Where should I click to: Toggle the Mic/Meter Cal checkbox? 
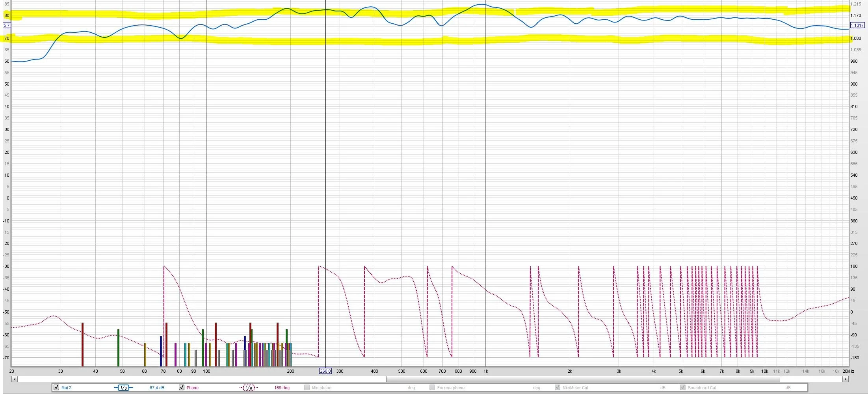click(x=558, y=387)
